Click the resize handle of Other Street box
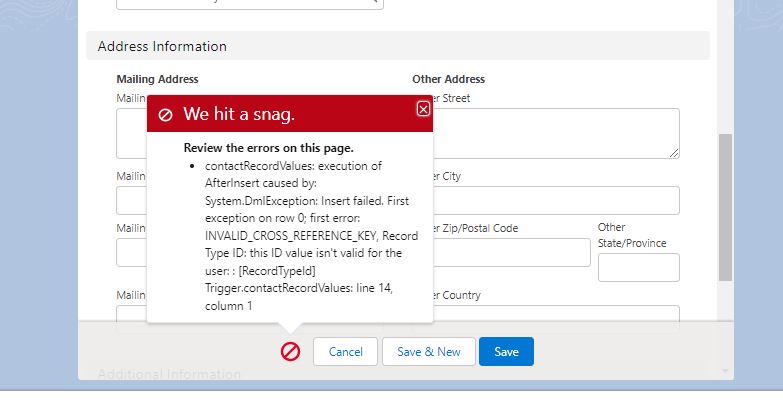 [x=674, y=153]
